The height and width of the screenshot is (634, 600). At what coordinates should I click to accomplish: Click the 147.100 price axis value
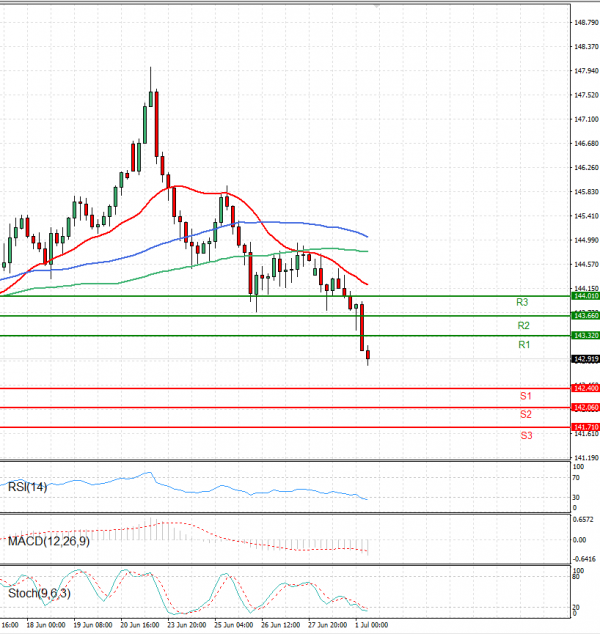[x=586, y=119]
